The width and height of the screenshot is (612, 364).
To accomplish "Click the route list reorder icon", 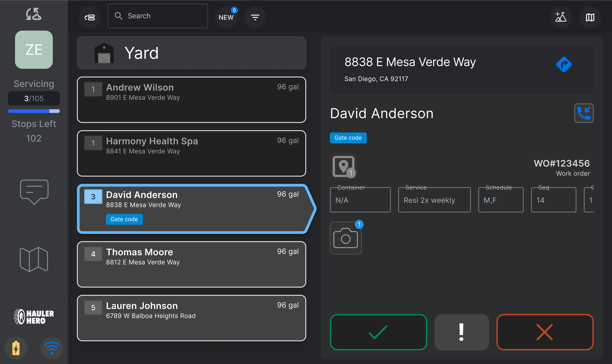I will point(90,17).
